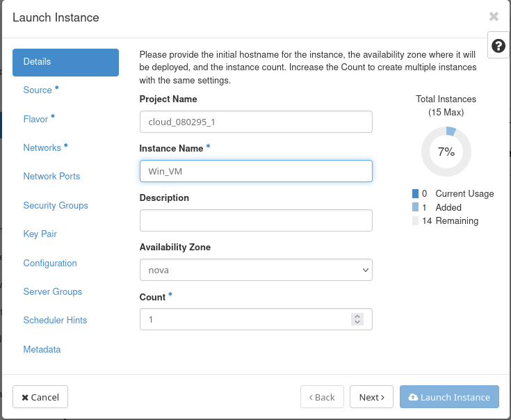Expand the Availability Zone dropdown
The image size is (511, 420).
[x=255, y=270]
